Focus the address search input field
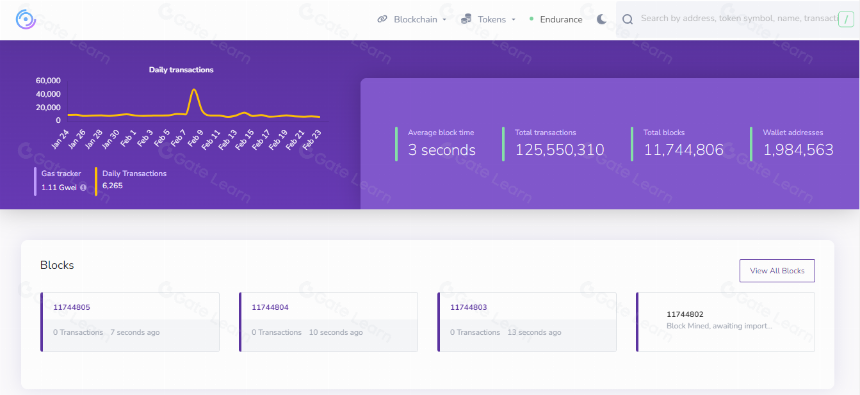This screenshot has height=395, width=860. coord(738,19)
